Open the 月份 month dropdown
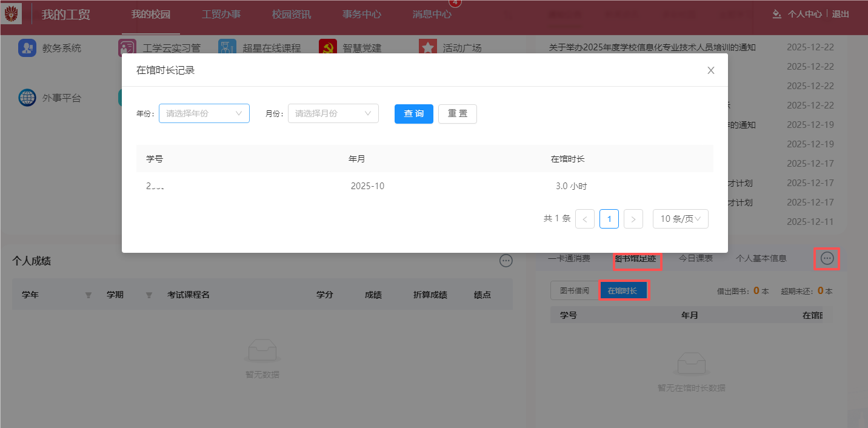This screenshot has height=428, width=868. 333,113
